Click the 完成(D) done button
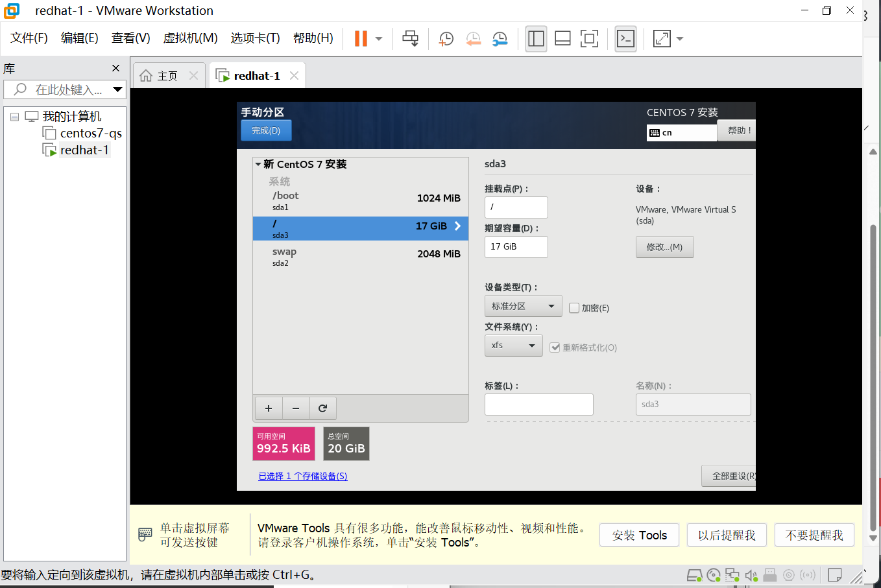Viewport: 881px width, 588px height. click(x=266, y=130)
